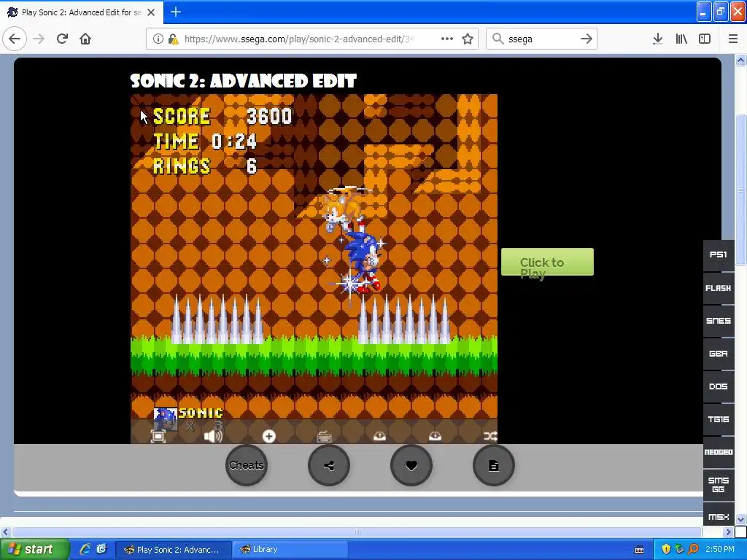The width and height of the screenshot is (747, 560).
Task: Click the browser forward arrow
Action: click(39, 39)
